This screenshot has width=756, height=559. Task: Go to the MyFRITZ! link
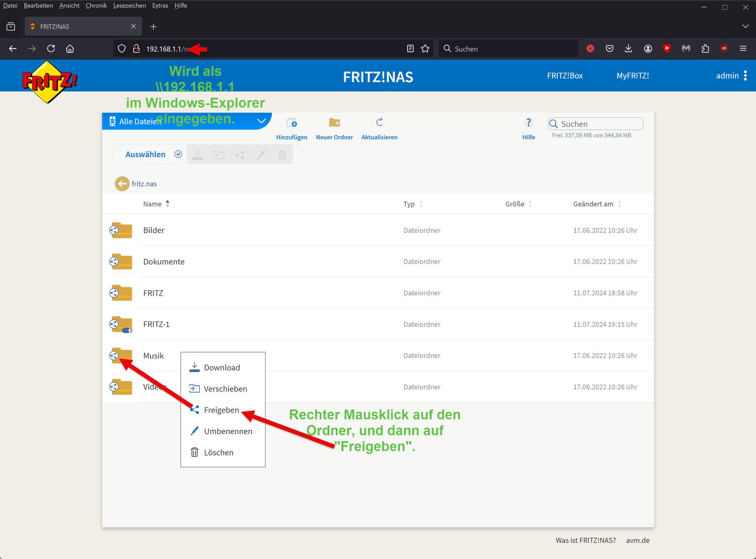pos(633,75)
